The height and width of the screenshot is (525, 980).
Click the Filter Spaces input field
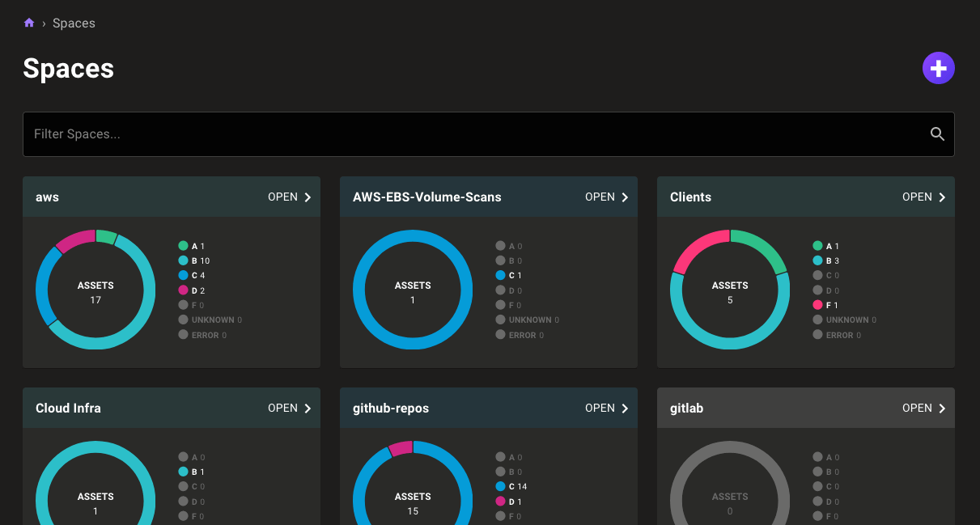coord(324,133)
